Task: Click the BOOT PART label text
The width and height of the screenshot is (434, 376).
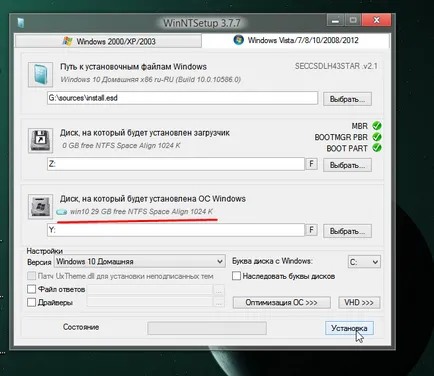Action: point(347,148)
